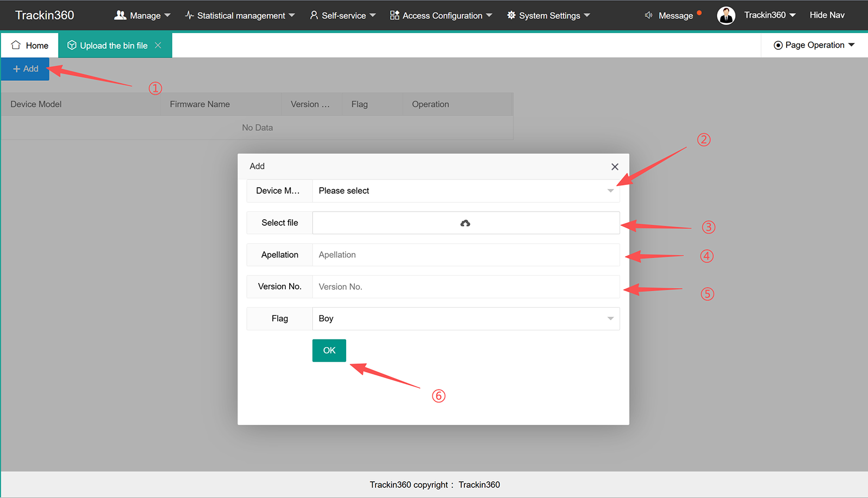Click the green OK button

point(329,350)
